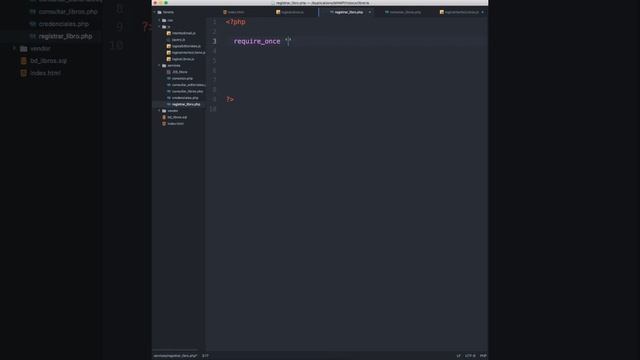Viewport: 640px width, 360px height.
Task: Open the index.html editor tab
Action: click(x=236, y=12)
